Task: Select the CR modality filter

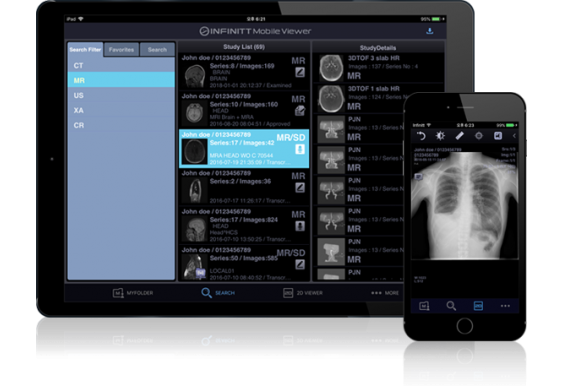Action: tap(121, 125)
